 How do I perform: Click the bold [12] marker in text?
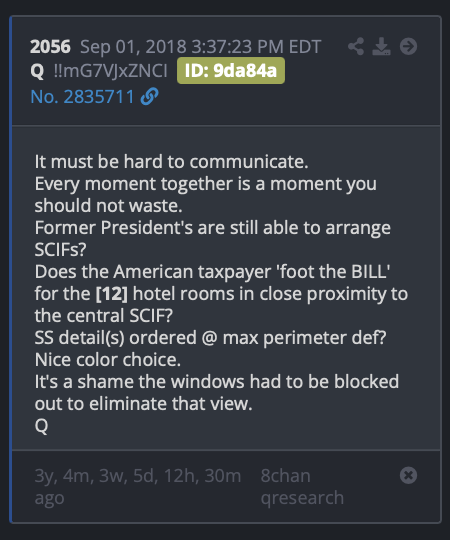(x=112, y=294)
